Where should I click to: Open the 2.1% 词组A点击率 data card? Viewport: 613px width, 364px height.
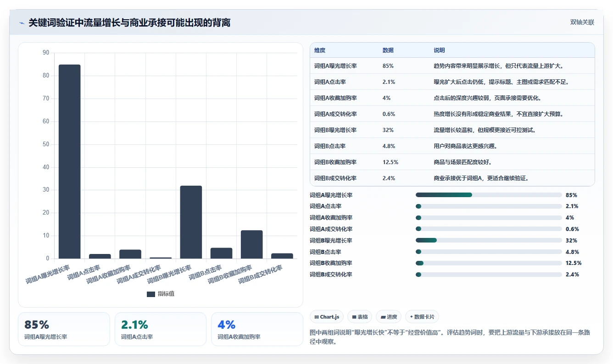click(x=161, y=329)
